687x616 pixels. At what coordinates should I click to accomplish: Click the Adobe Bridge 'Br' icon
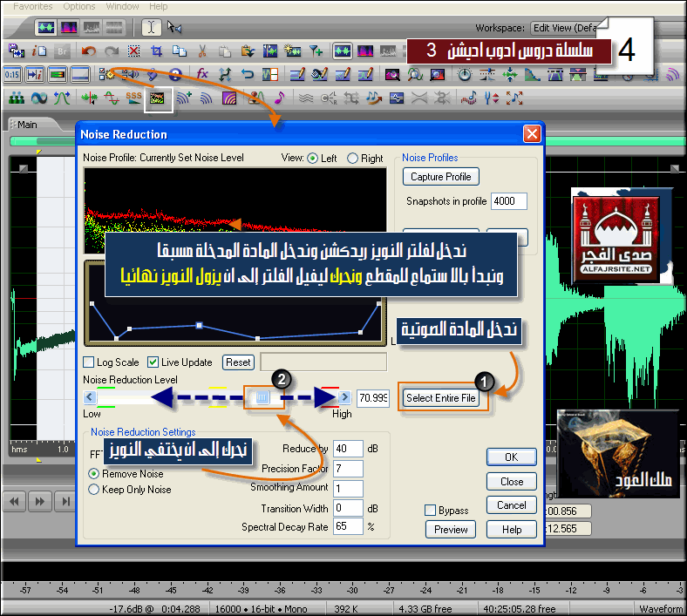[x=62, y=51]
